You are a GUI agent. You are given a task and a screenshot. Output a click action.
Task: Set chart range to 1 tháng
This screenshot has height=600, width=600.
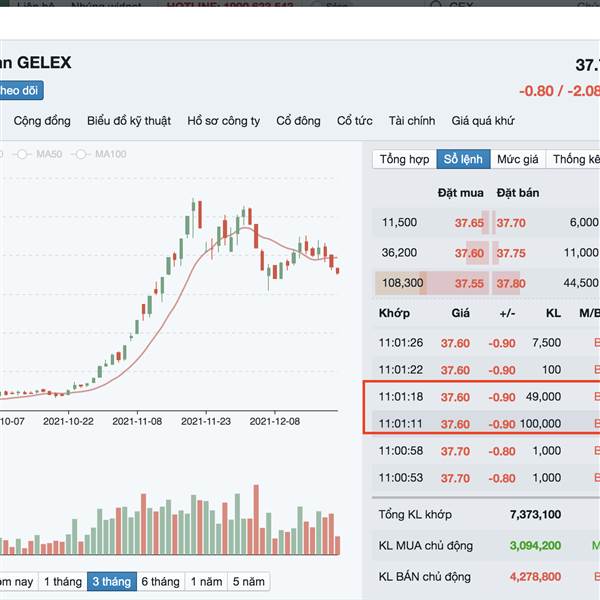tap(63, 582)
